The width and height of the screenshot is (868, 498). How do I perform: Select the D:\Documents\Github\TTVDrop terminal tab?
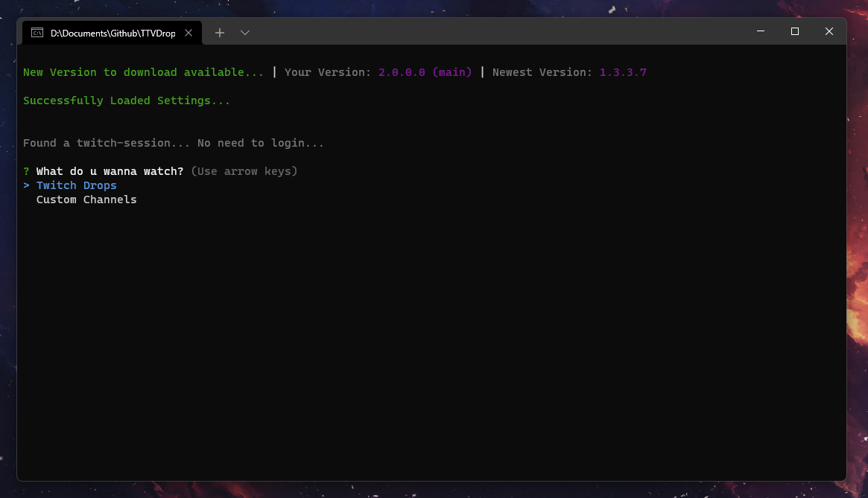(113, 33)
